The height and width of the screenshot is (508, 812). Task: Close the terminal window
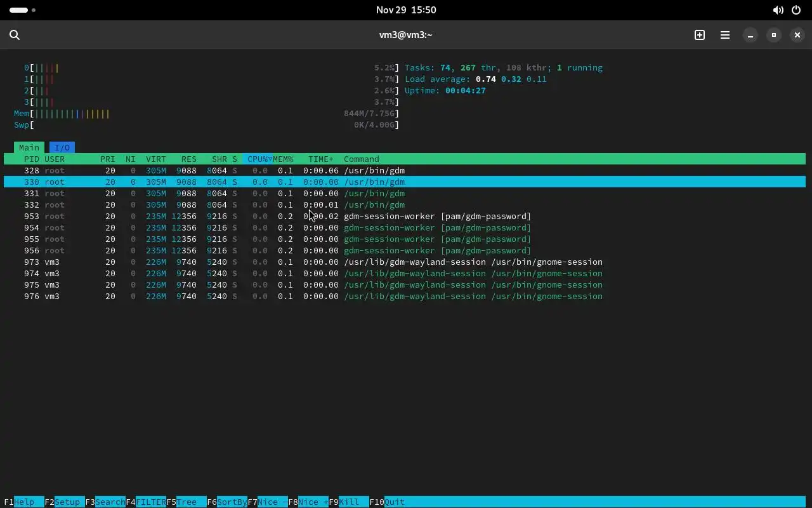click(x=797, y=35)
